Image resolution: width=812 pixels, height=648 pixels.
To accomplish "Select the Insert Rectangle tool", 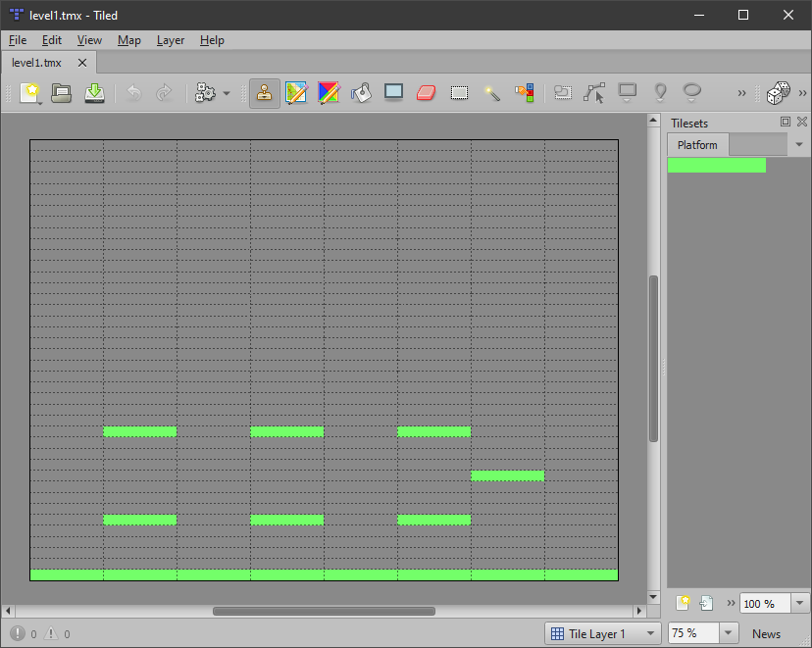I will 627,93.
